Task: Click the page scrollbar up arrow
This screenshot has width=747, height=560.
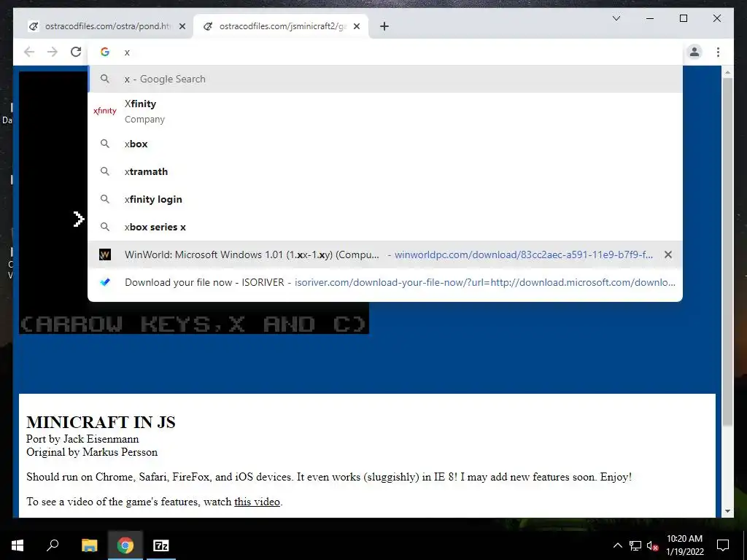Action: (727, 72)
